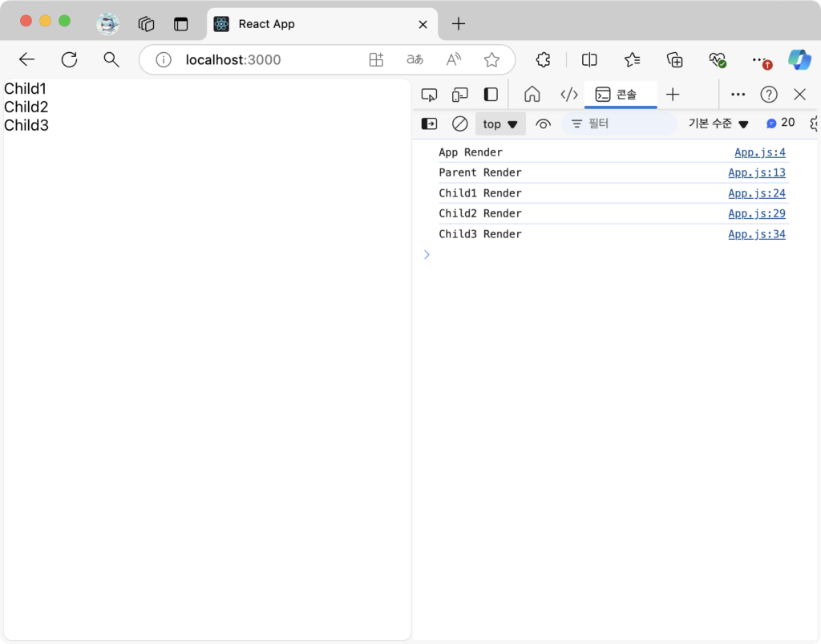Screen dimensions: 821x644
Task: Toggle the DevTools console sidebar panel
Action: [430, 124]
